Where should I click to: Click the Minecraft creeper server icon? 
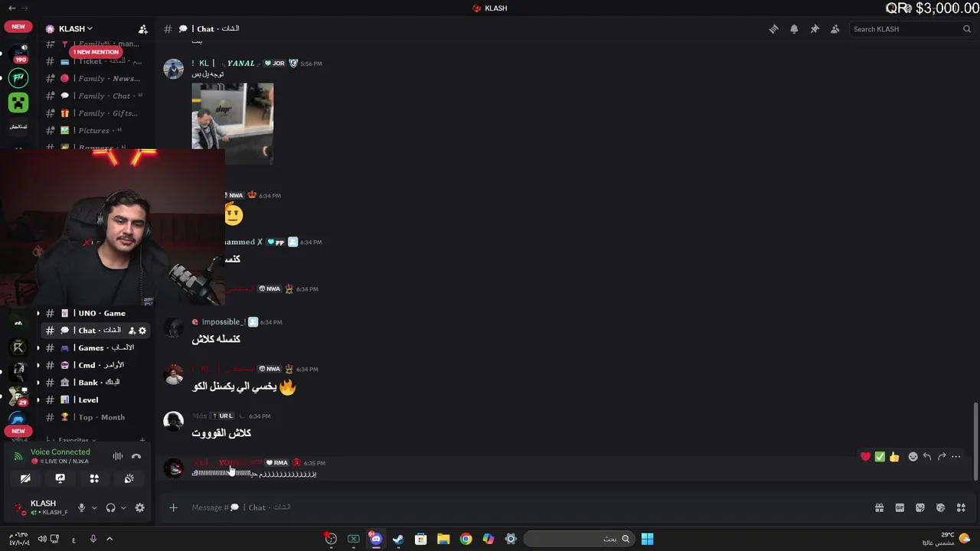click(18, 102)
